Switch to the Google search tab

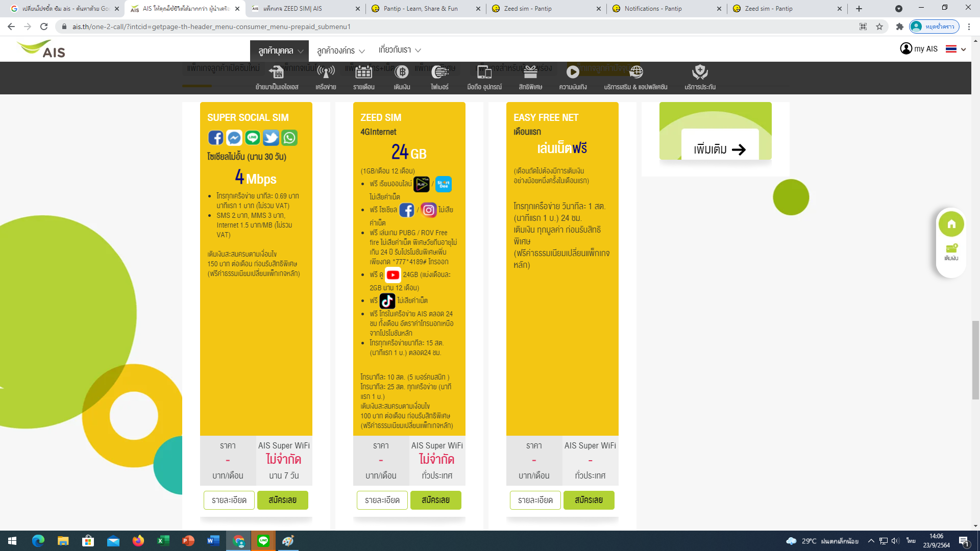click(64, 9)
